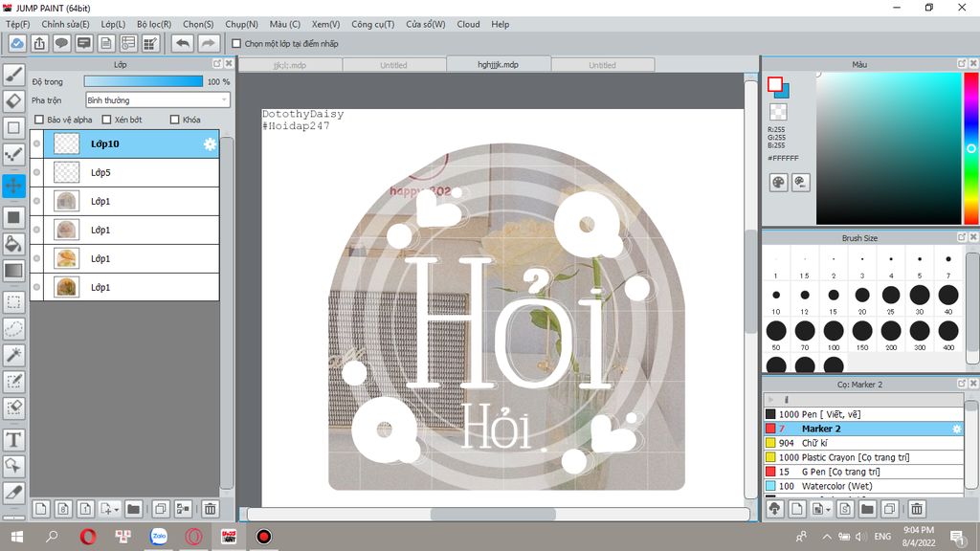The height and width of the screenshot is (551, 980).
Task: Click the 'Độ trong' opacity slider
Action: point(144,81)
